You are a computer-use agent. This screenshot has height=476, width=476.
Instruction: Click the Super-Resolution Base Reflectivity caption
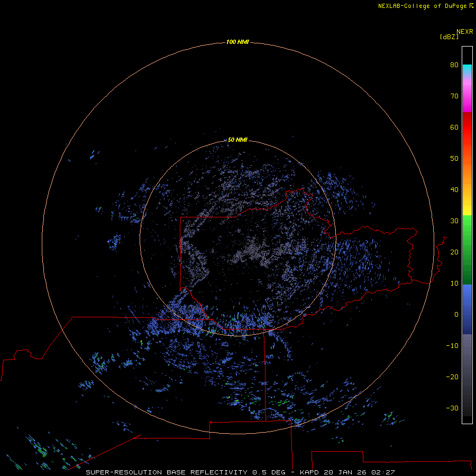[240, 472]
